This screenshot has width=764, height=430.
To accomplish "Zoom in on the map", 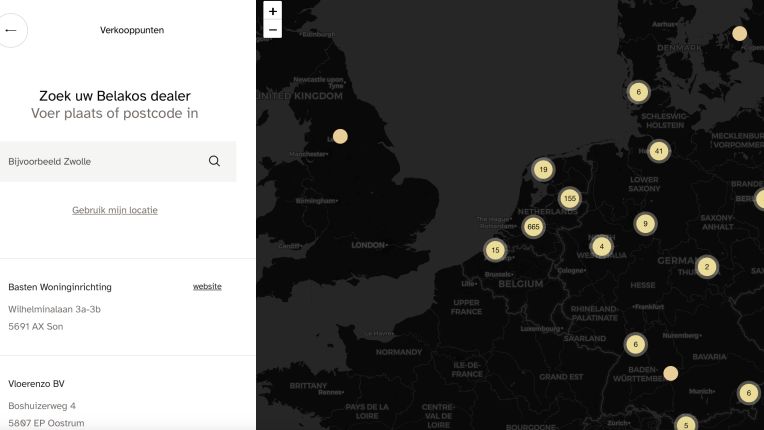I will click(273, 11).
